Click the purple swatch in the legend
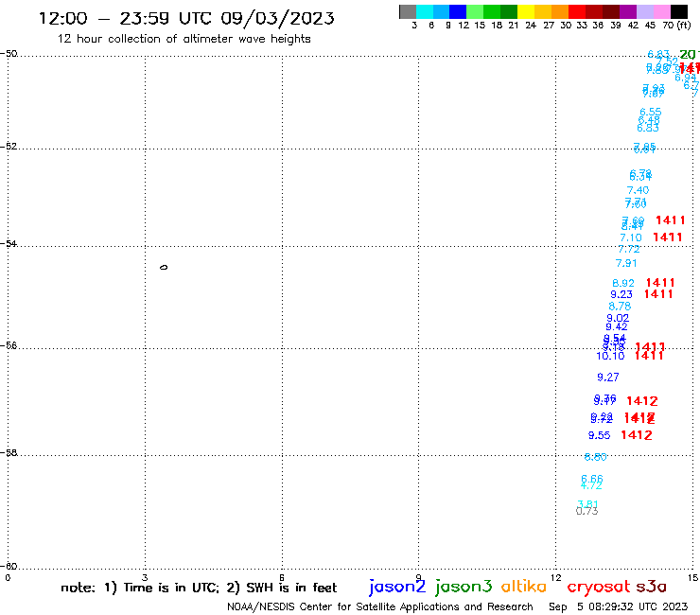The width and height of the screenshot is (700, 615). coord(628,12)
